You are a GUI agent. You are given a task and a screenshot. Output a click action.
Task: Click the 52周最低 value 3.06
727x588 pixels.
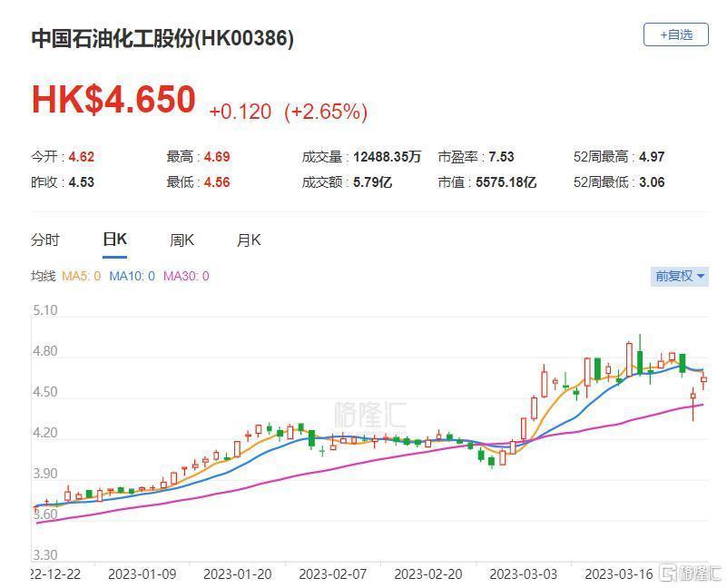[x=652, y=182]
